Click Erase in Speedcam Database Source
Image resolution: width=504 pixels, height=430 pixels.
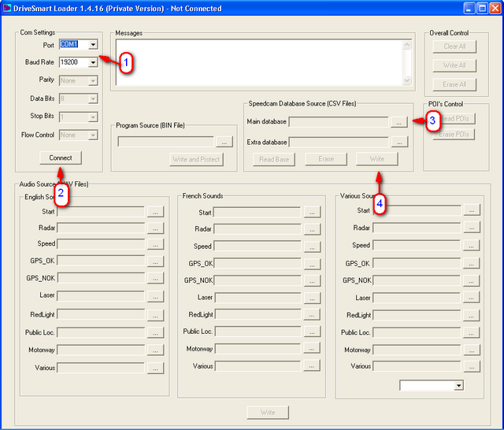tap(326, 159)
